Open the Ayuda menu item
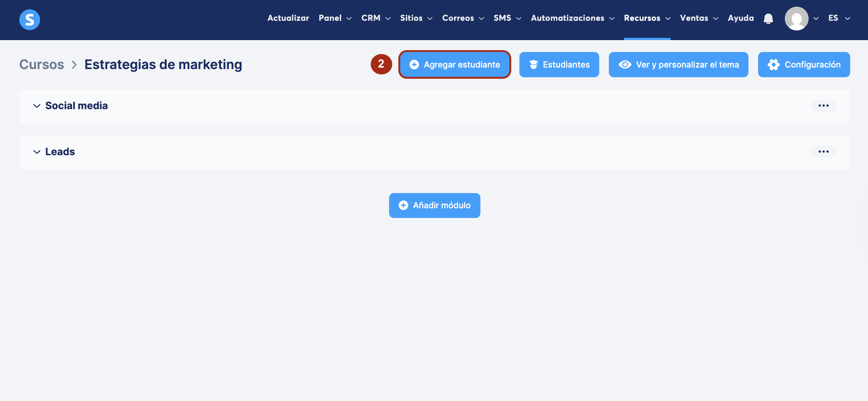Viewport: 868px width, 401px height. coord(741,18)
